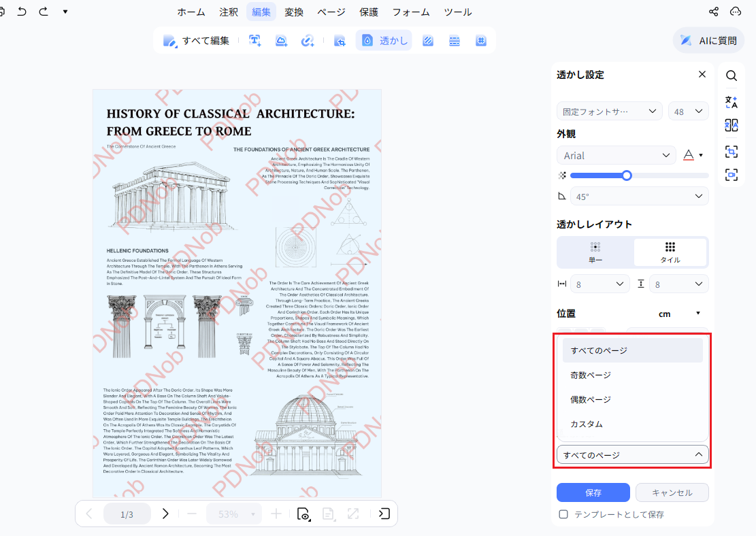Undo the last action
The width and height of the screenshot is (756, 536).
22,12
